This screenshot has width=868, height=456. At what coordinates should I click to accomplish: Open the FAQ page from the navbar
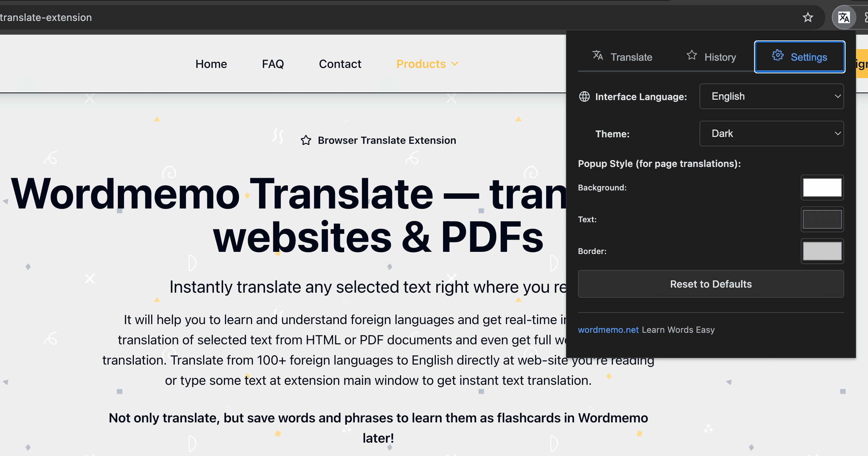pyautogui.click(x=273, y=64)
